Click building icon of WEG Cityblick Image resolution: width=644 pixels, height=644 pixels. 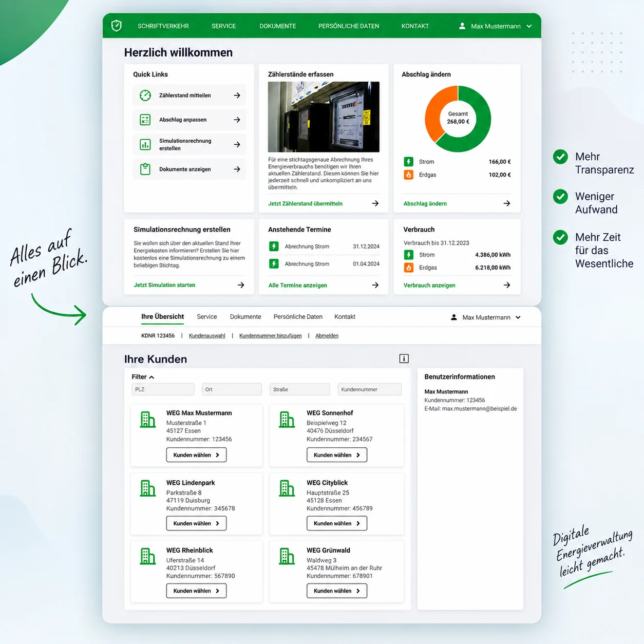287,488
